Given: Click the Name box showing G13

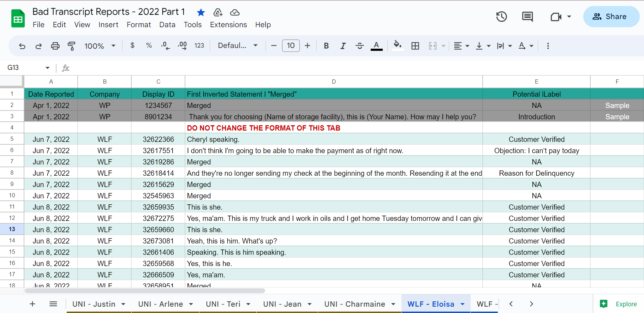Looking at the screenshot, I should 28,67.
